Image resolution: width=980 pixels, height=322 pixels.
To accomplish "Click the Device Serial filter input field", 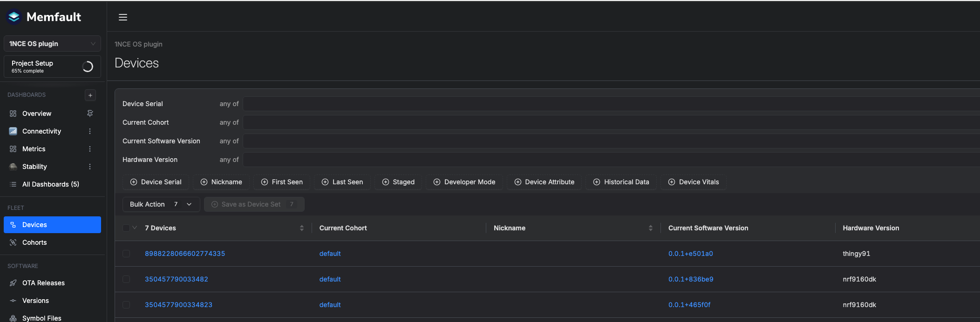I will (x=606, y=104).
